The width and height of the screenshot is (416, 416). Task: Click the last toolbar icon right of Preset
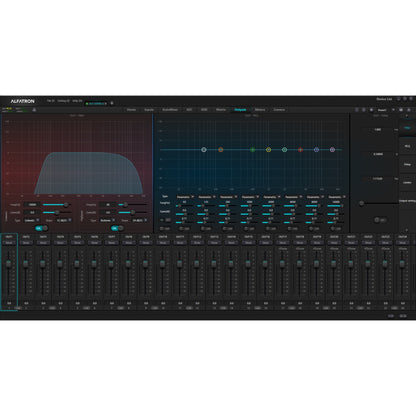[x=409, y=110]
